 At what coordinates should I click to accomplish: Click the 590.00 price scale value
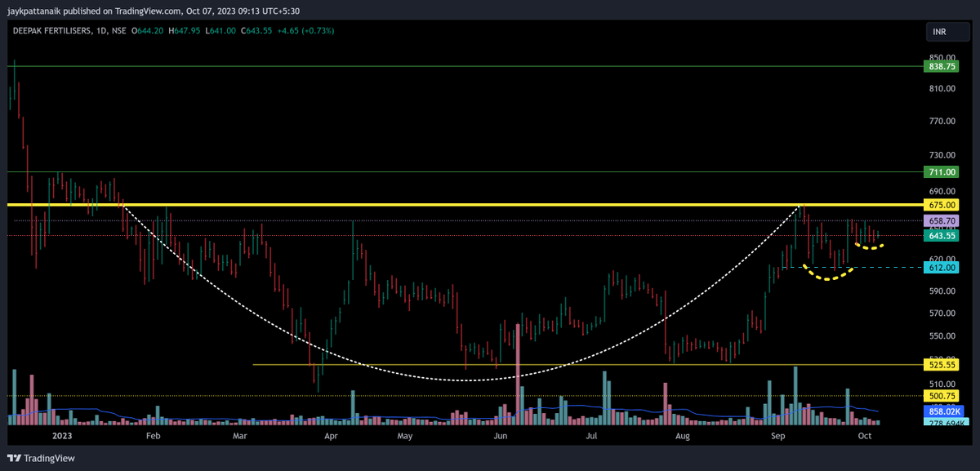click(942, 291)
